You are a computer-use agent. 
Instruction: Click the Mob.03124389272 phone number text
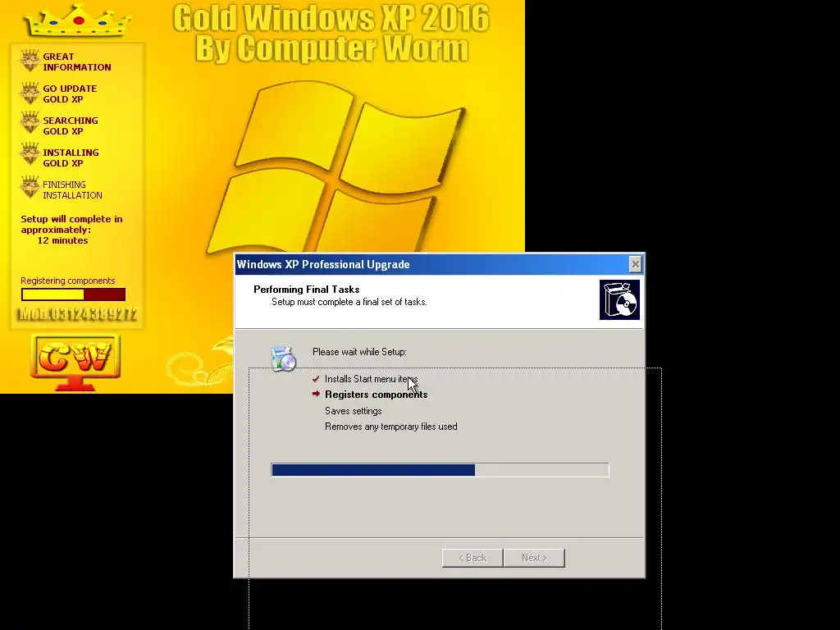(78, 314)
